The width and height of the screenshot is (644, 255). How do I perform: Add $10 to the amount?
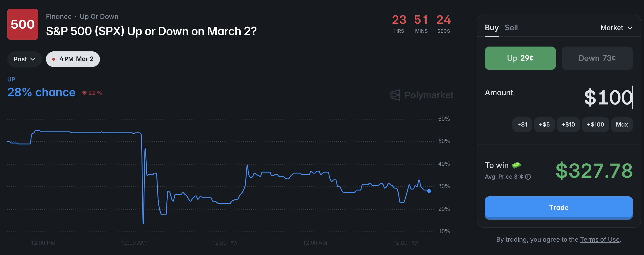pos(568,125)
